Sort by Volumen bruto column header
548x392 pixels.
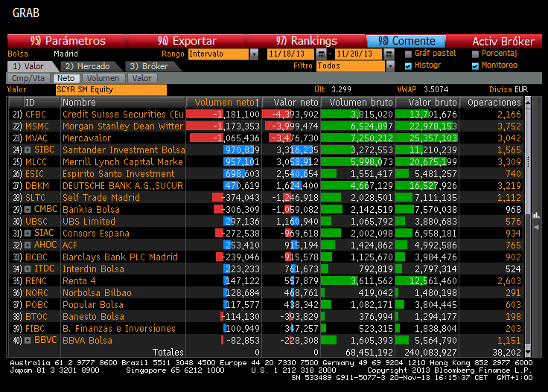click(358, 102)
